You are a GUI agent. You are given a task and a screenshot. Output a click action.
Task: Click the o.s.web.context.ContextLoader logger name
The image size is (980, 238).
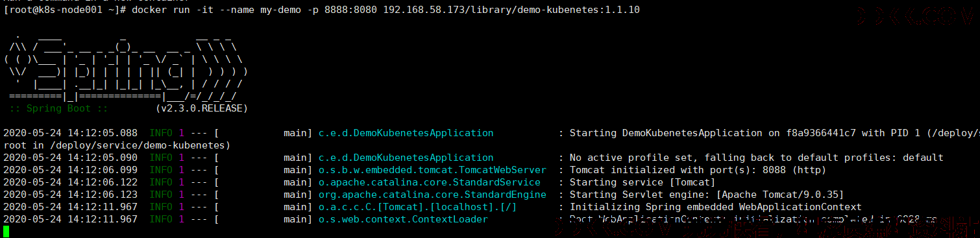(x=402, y=219)
